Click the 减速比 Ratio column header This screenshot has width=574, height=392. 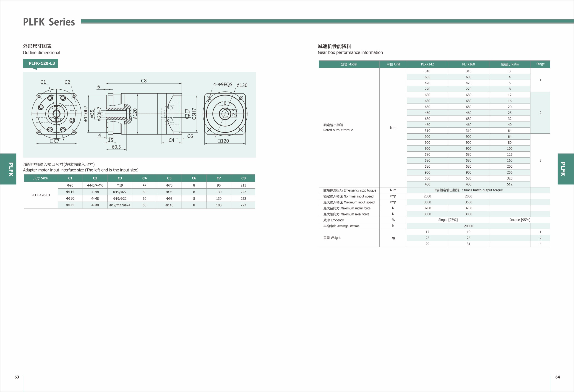click(509, 64)
